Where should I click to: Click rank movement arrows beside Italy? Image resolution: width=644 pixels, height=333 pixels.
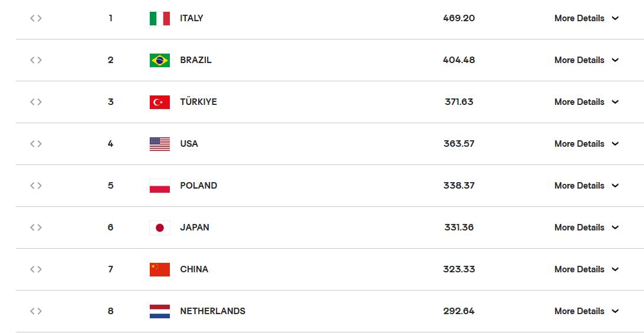coord(36,18)
